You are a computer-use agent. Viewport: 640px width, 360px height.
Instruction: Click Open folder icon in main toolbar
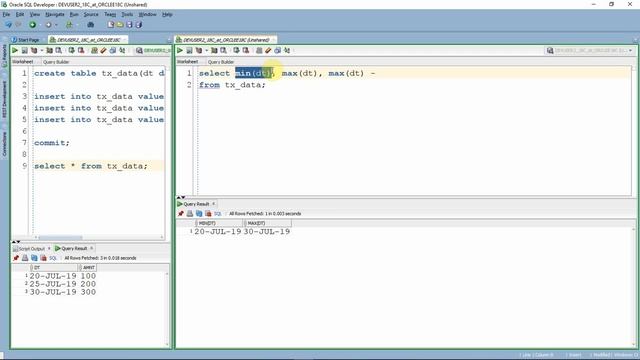pyautogui.click(x=120, y=24)
